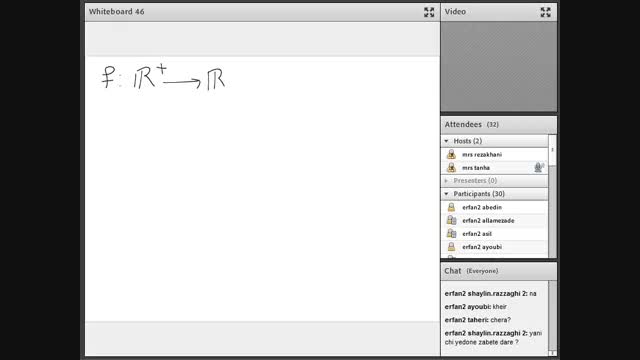This screenshot has height=360, width=640.
Task: Collapse the Participants (30) group
Action: (446, 193)
